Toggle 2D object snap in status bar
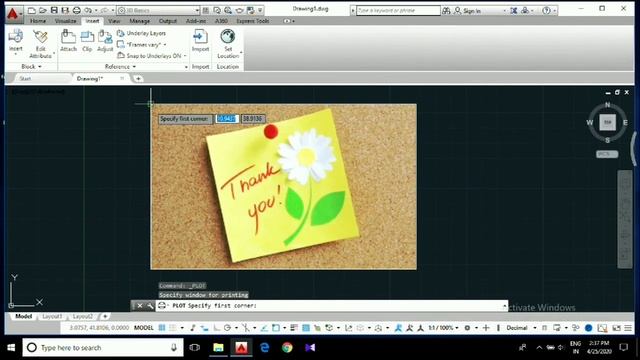This screenshot has width=640, height=360. pyautogui.click(x=276, y=328)
